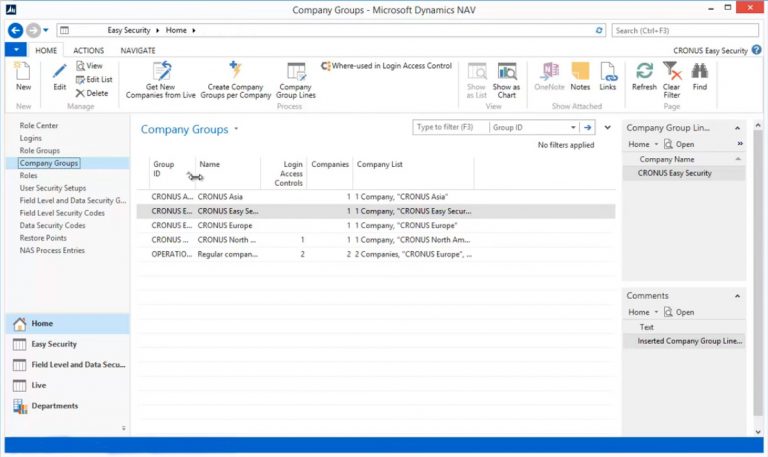Screen dimensions: 768x457
Task: Open the Easy Security navigation button
Action: click(54, 344)
